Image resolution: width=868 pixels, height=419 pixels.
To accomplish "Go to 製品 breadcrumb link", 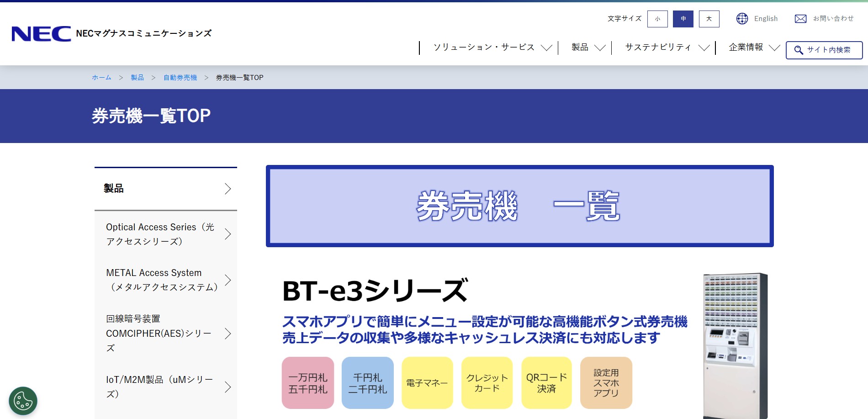I will click(x=137, y=78).
